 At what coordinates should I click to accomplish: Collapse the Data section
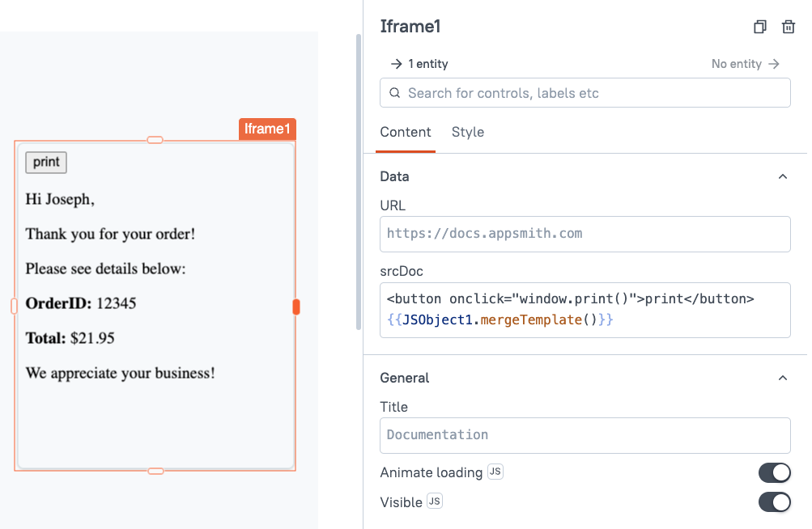point(782,176)
